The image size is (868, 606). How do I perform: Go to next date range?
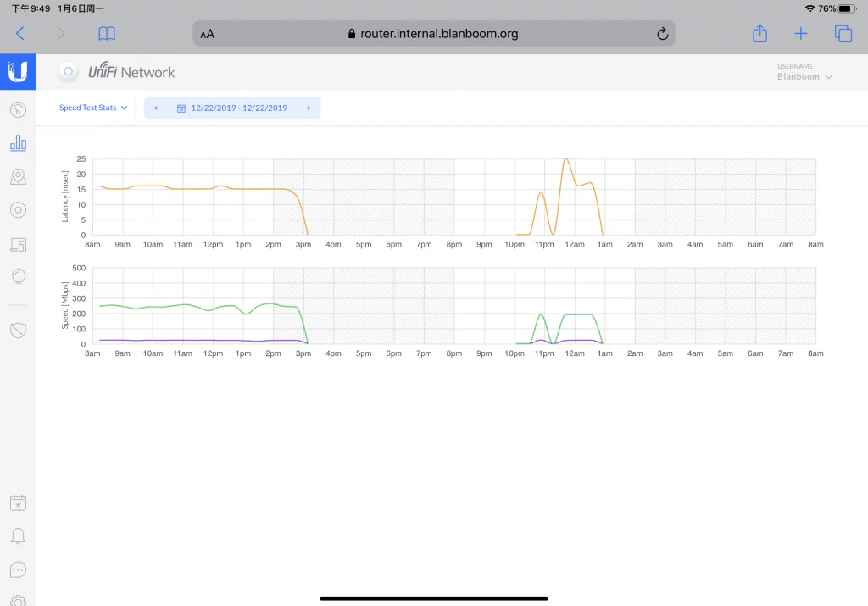309,108
